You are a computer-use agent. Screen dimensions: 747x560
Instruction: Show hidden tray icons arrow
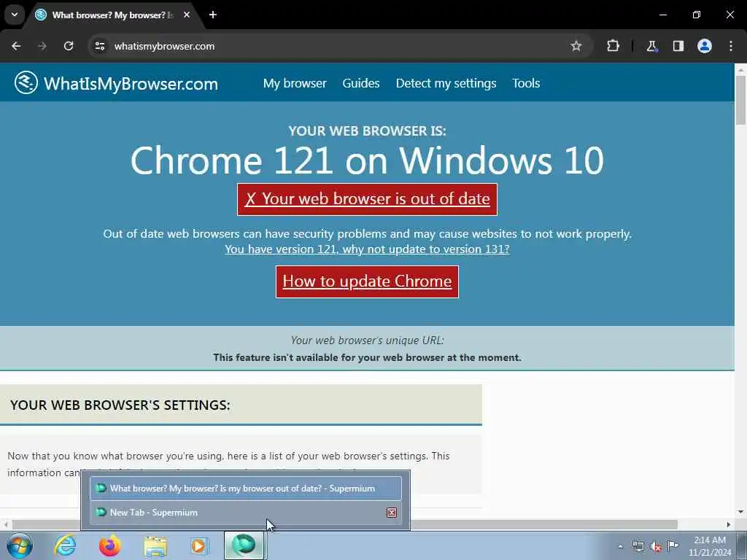point(620,546)
